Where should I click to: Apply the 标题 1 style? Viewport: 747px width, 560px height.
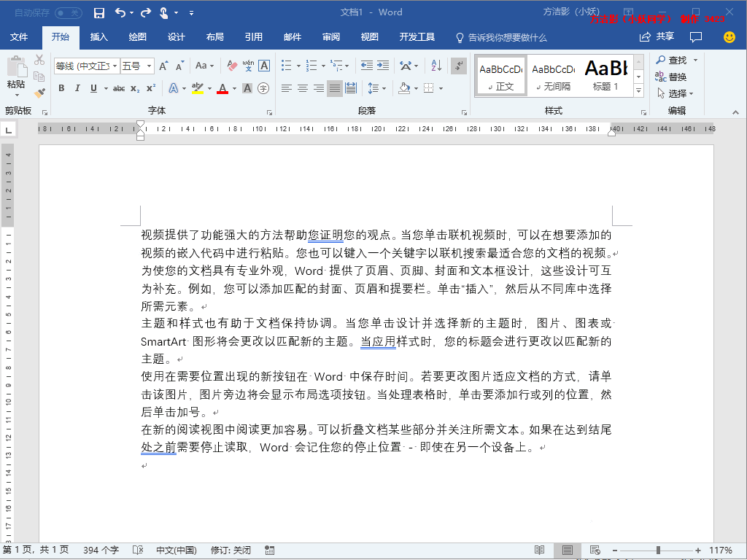pyautogui.click(x=606, y=76)
